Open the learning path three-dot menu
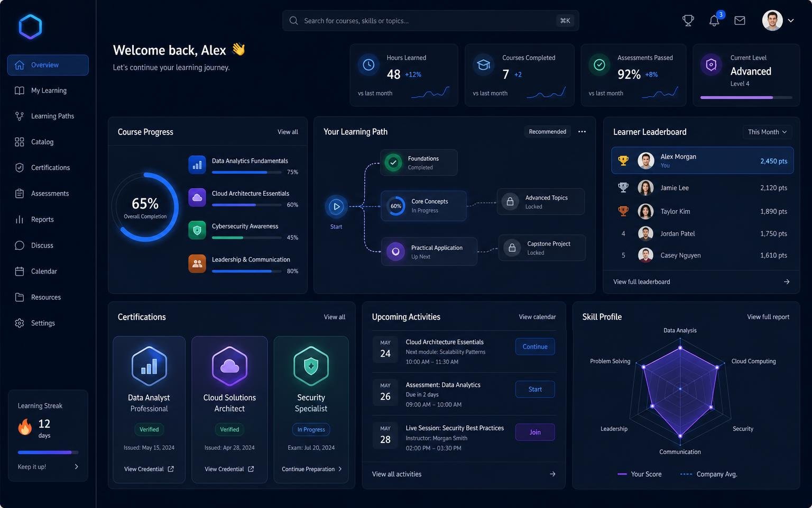 [582, 132]
